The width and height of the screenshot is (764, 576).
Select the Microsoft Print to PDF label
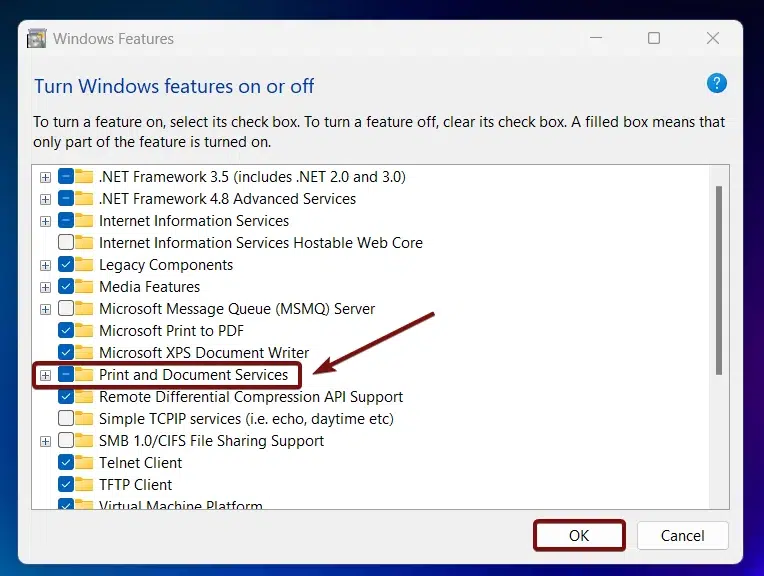[171, 330]
